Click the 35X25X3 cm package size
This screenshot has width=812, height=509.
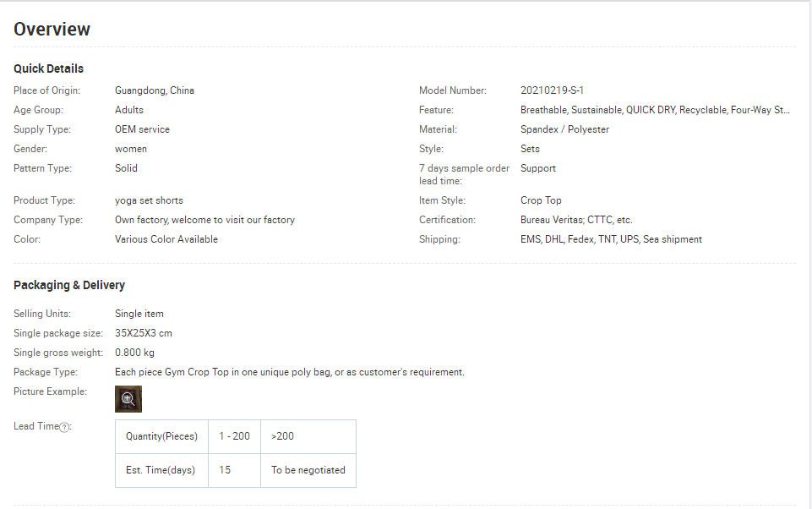tap(144, 333)
